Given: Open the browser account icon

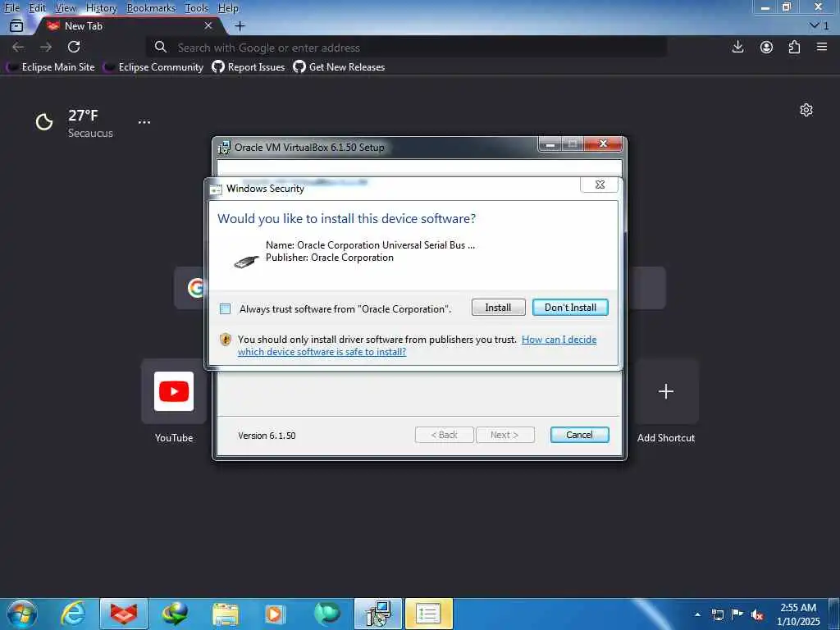Looking at the screenshot, I should [x=766, y=47].
